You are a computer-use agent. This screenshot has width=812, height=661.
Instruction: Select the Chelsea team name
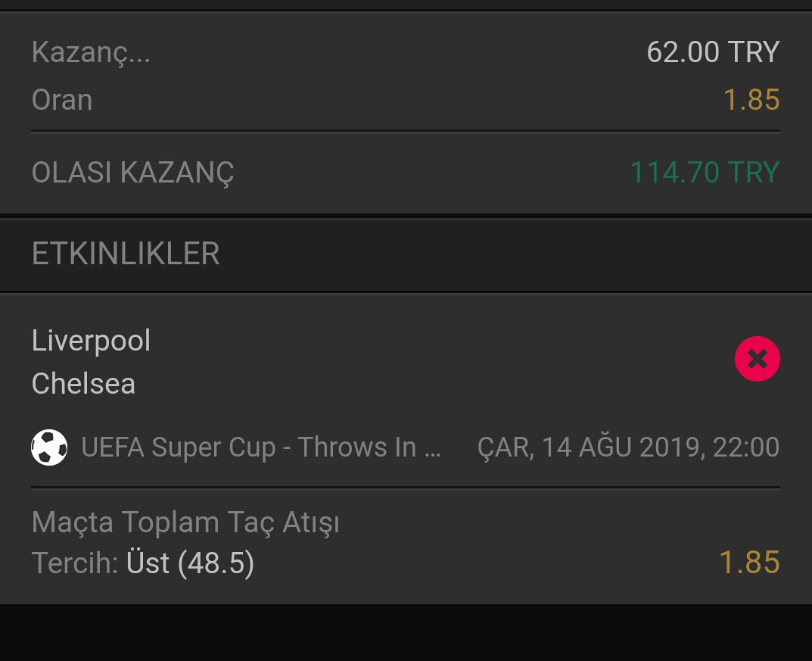tap(83, 384)
